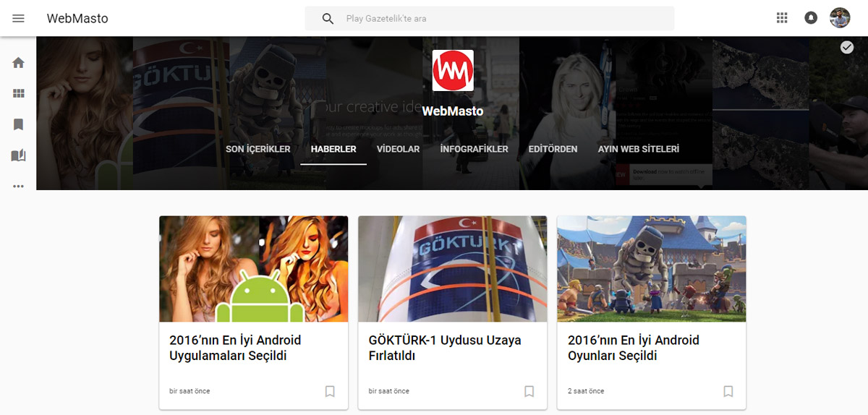Click the Android apps article thumbnail
Screen dimensions: 868x415
[x=254, y=269]
